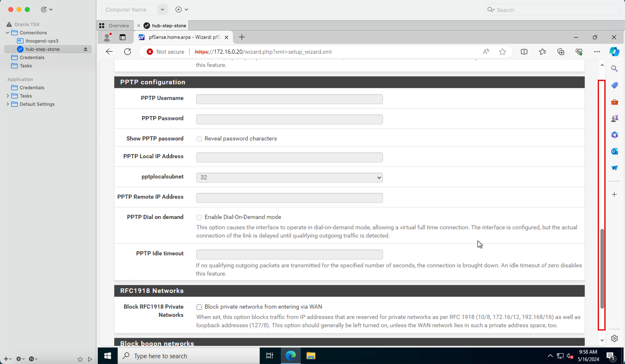
Task: Add page to favorites star icon
Action: [502, 52]
